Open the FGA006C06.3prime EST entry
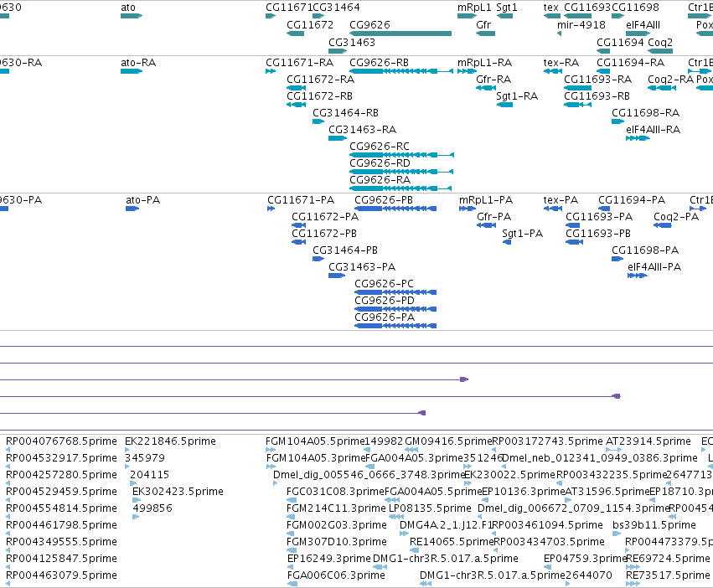The width and height of the screenshot is (713, 588). (336, 575)
